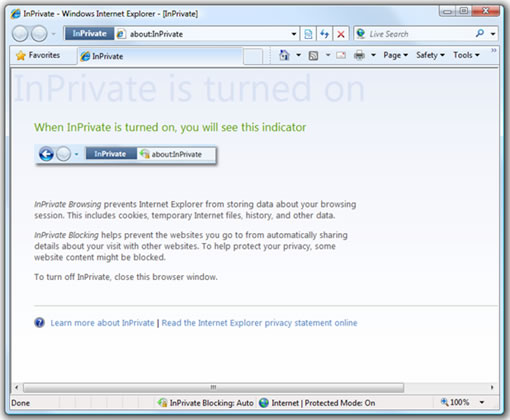510x420 pixels.
Task: Click the Read Mail icon
Action: pos(341,55)
